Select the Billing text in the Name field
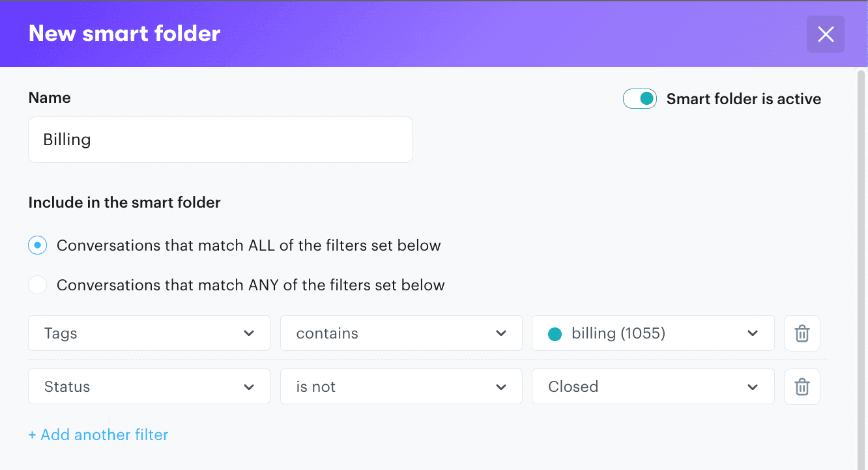Screen dimensions: 868x470 point(67,139)
